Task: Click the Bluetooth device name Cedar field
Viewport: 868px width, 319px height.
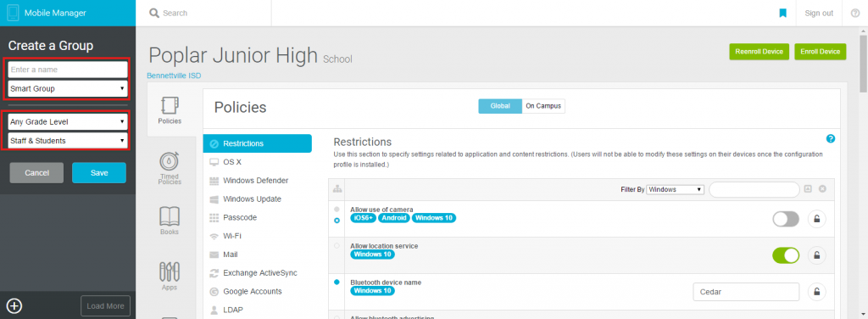Action: point(746,291)
